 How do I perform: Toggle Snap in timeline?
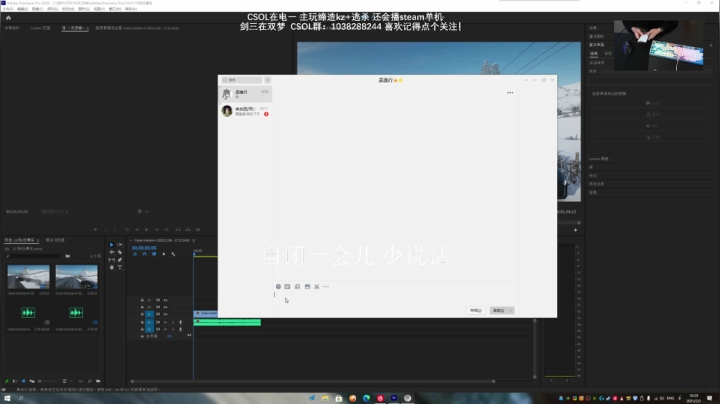tap(144, 254)
